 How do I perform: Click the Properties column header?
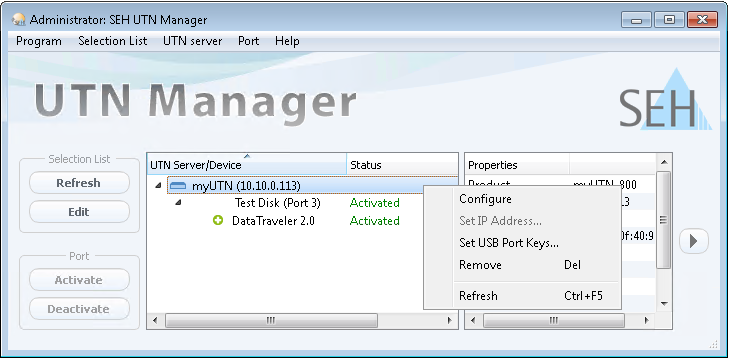coord(517,165)
